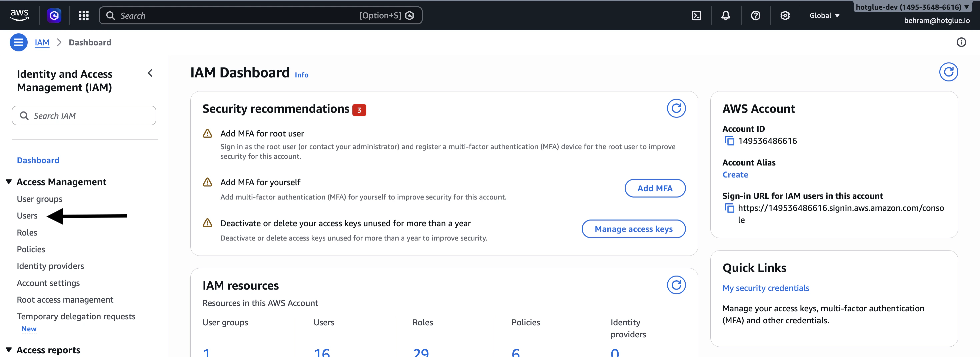Click the Search IAM input field
980x357 pixels.
pyautogui.click(x=84, y=115)
